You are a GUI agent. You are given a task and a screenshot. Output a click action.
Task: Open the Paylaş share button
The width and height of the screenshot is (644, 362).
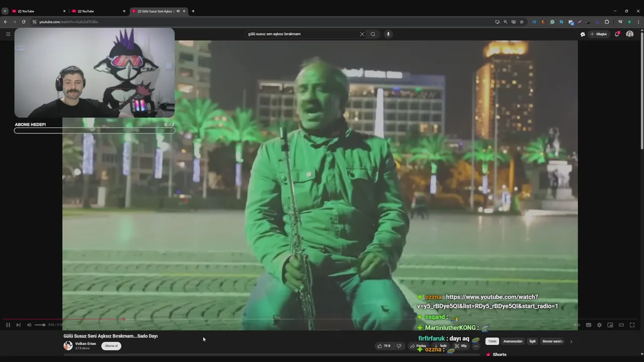coord(419,346)
